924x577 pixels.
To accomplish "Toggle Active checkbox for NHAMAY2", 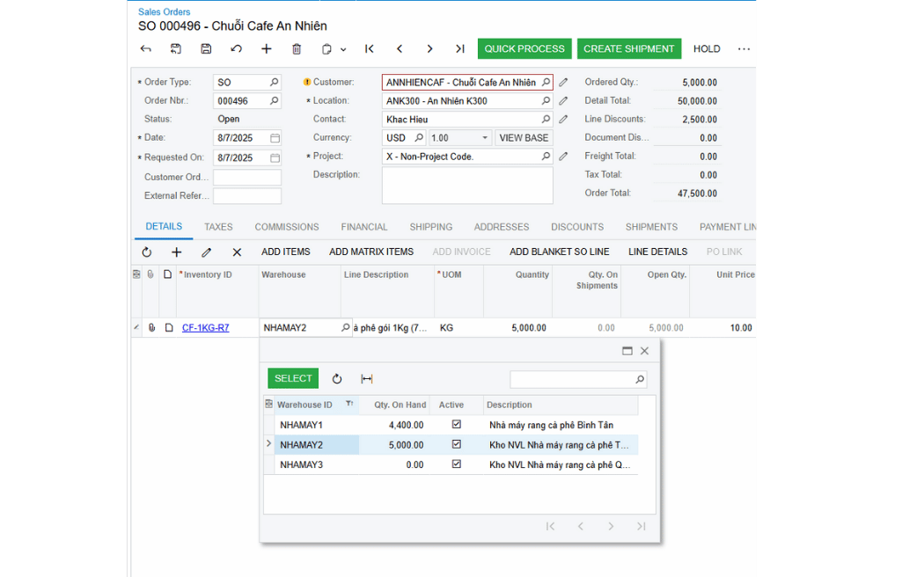I will point(456,445).
